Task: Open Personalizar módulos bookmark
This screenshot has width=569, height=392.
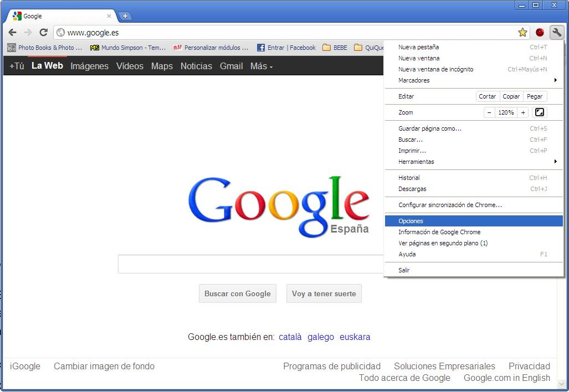Action: (211, 48)
